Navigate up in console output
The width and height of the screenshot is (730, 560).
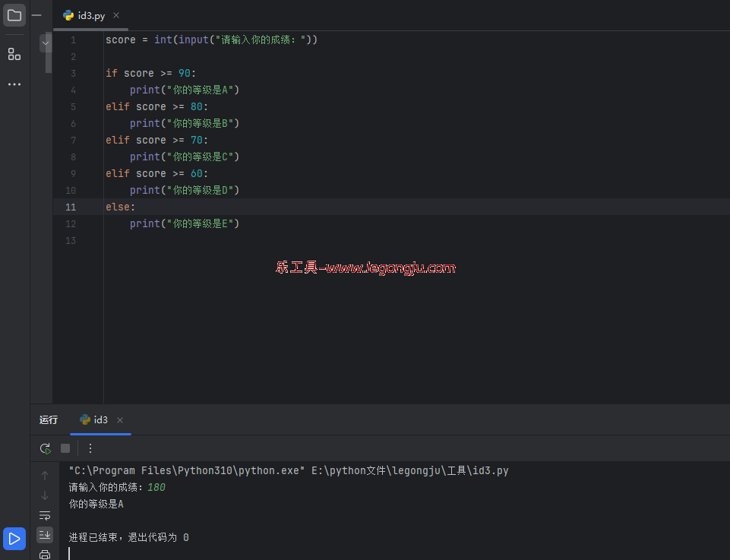pyautogui.click(x=45, y=475)
